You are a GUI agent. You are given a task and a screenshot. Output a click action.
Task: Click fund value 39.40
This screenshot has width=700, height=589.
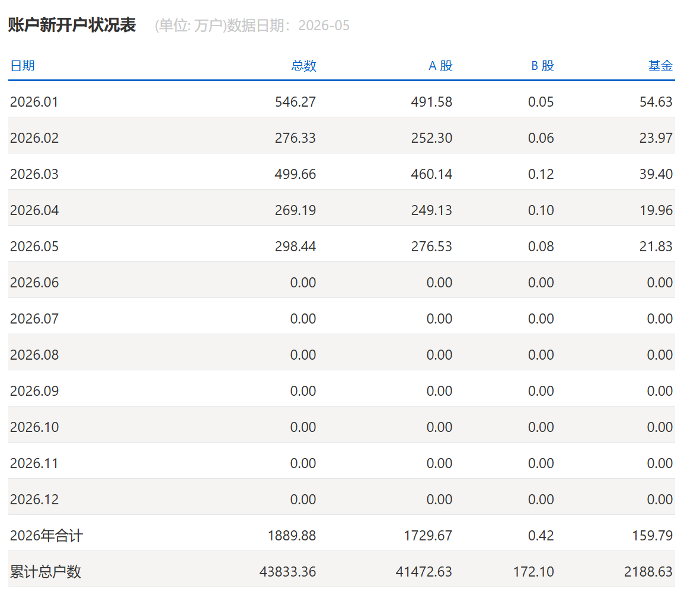(656, 174)
